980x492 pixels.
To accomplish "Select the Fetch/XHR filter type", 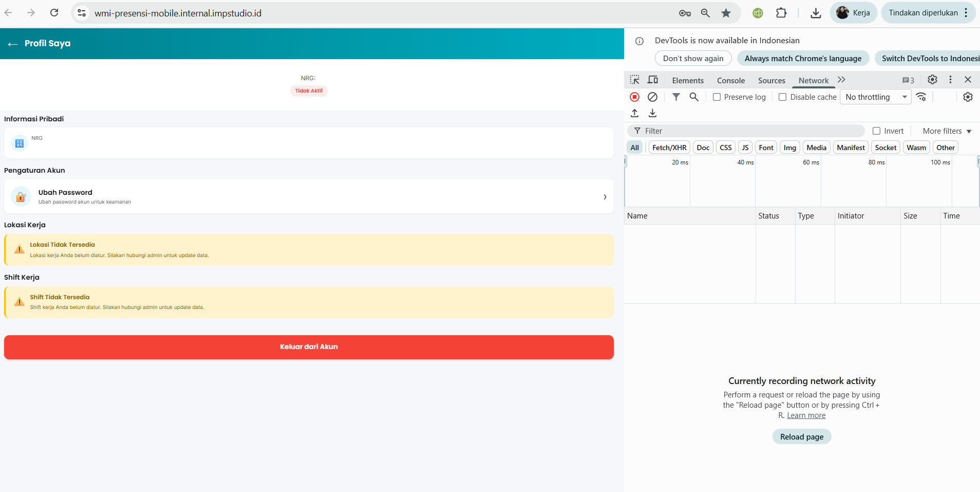I will tap(669, 148).
